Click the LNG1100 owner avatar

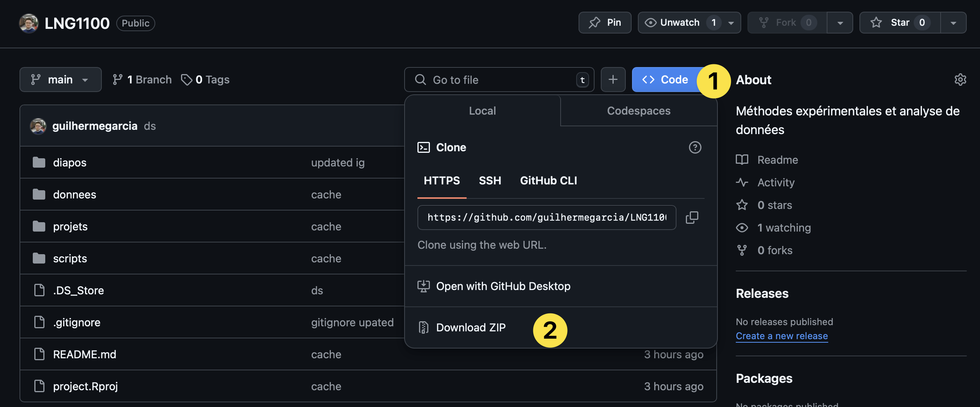(x=29, y=23)
